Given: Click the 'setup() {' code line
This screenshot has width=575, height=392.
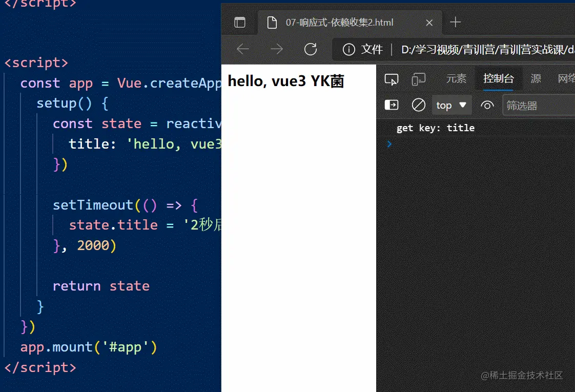Looking at the screenshot, I should point(73,104).
